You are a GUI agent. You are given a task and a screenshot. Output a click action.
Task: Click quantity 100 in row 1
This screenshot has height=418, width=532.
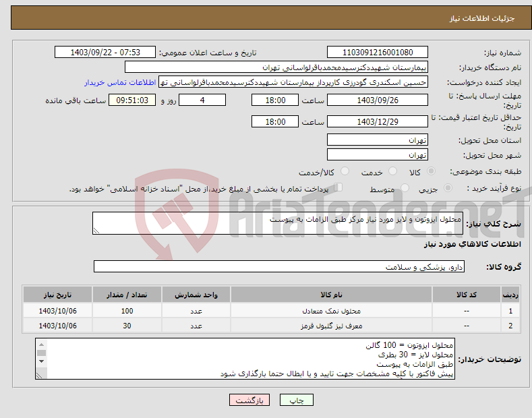(127, 311)
